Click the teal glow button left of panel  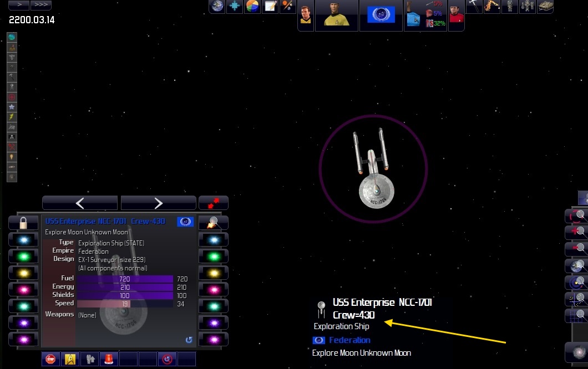[x=23, y=306]
